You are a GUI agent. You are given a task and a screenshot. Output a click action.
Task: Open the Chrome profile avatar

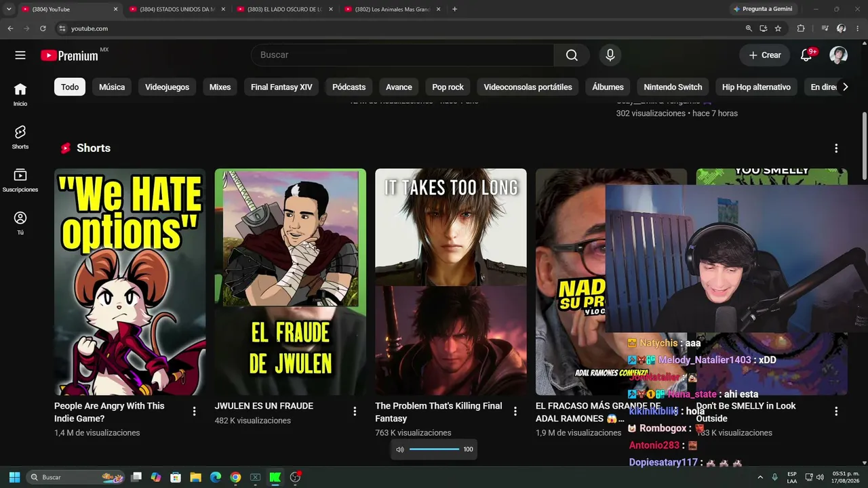tap(842, 28)
